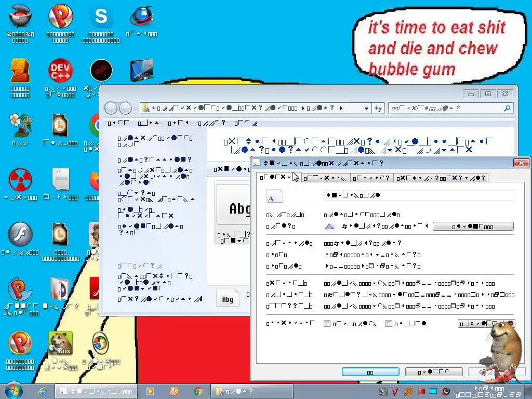The width and height of the screenshot is (532, 399).
Task: Click the speaker volume tray icon
Action: point(446,392)
